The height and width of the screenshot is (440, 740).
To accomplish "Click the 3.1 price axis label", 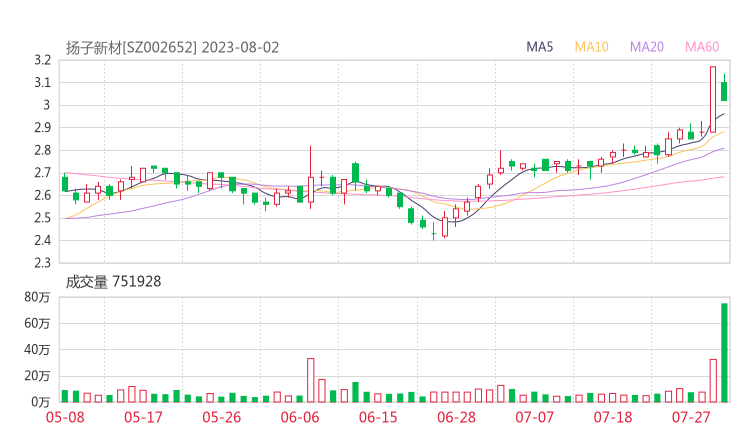I will click(x=42, y=83).
